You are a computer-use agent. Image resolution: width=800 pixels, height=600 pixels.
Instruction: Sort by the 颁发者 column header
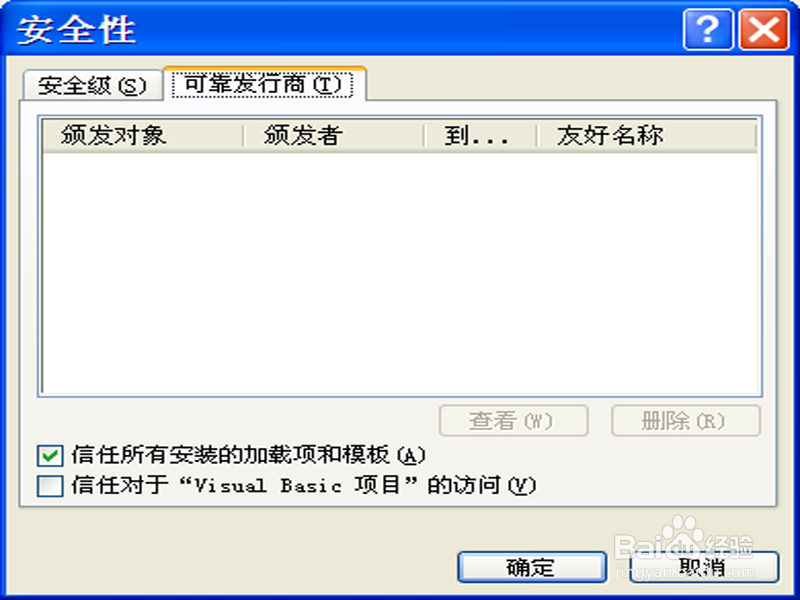(334, 135)
